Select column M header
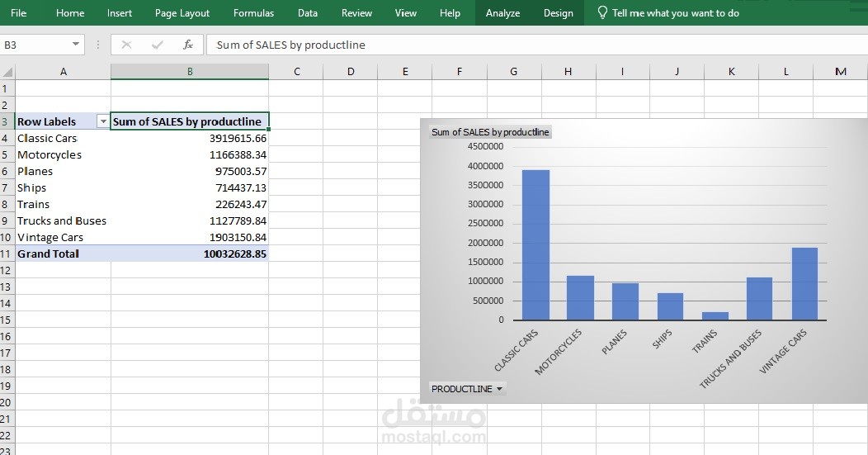The height and width of the screenshot is (455, 868). click(840, 72)
